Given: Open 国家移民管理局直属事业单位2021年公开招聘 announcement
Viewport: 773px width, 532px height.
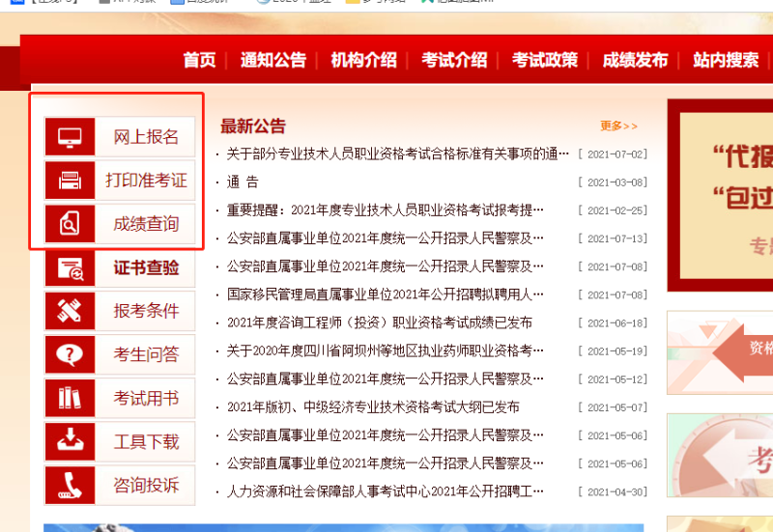Looking at the screenshot, I should tap(385, 294).
